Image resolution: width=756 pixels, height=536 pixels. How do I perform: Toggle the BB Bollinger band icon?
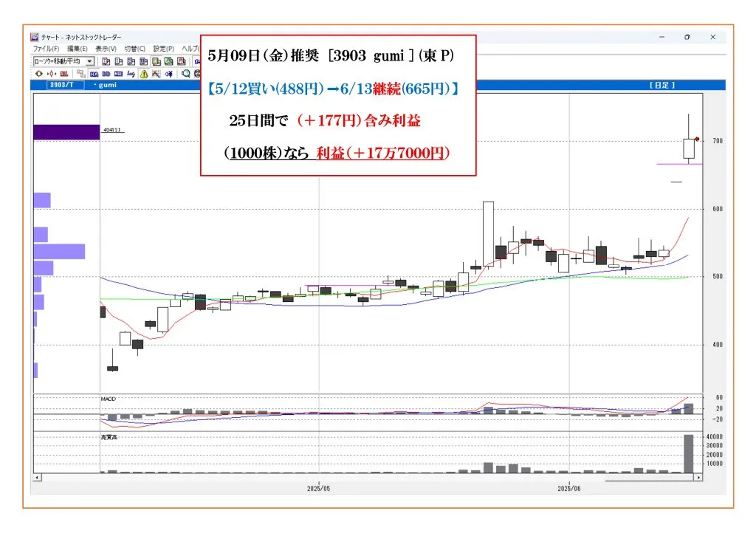[106, 74]
